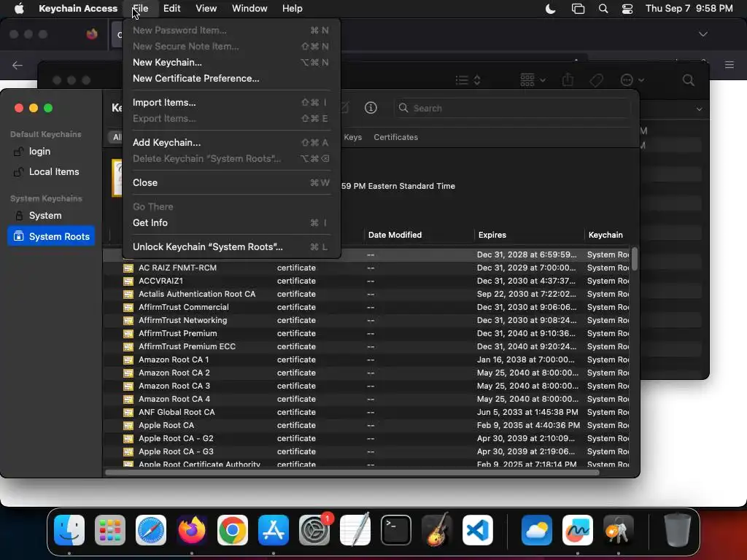Click browser back arrow in background window
Screen dimensions: 747x560
click(18, 65)
